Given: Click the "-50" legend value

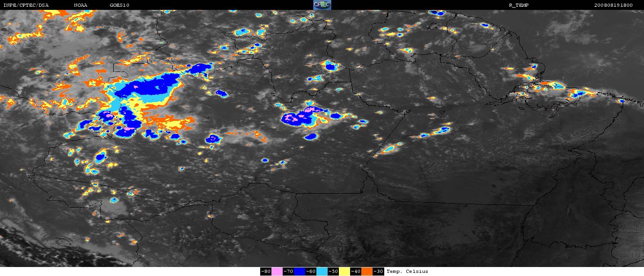Looking at the screenshot, I should [x=333, y=272].
